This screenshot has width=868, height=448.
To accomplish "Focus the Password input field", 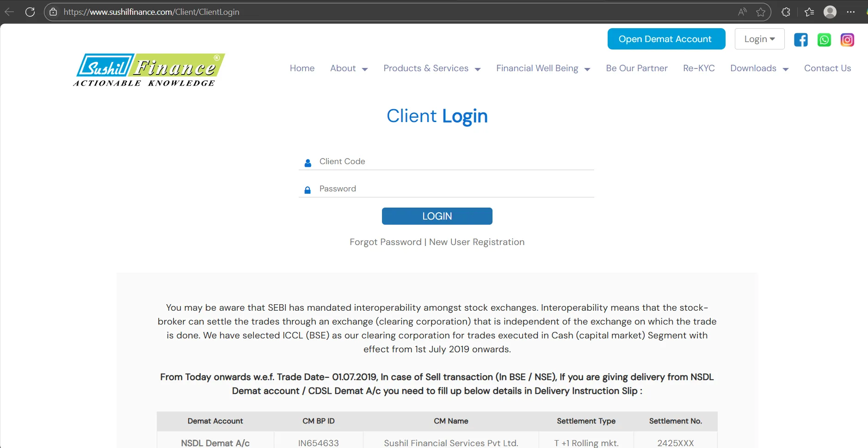I will [446, 189].
